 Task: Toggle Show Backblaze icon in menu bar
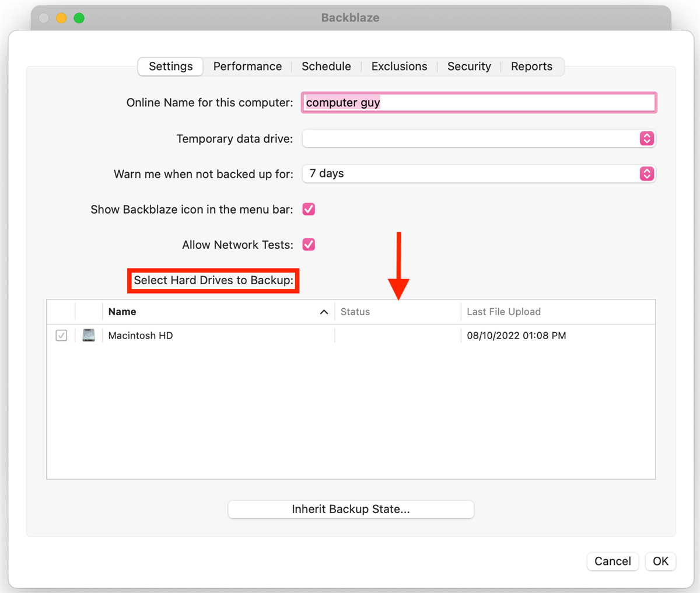coord(309,209)
